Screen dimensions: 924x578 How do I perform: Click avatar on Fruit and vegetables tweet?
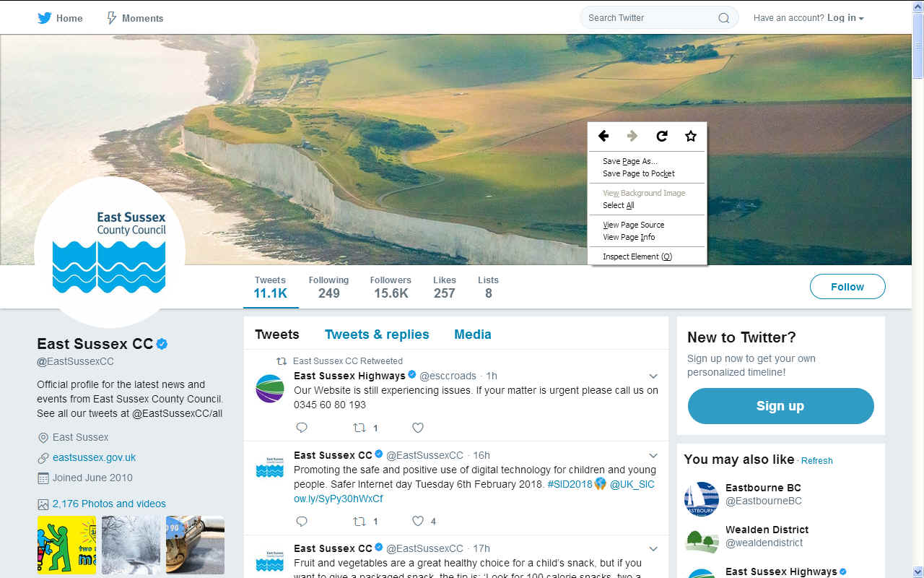coord(270,561)
